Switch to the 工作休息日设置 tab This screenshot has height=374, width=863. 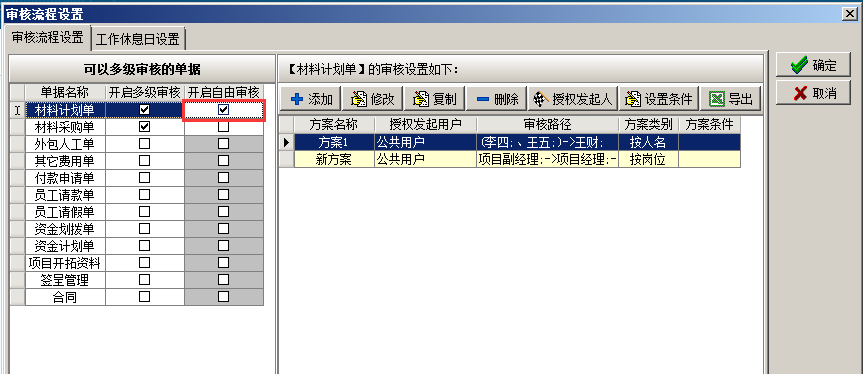(138, 39)
